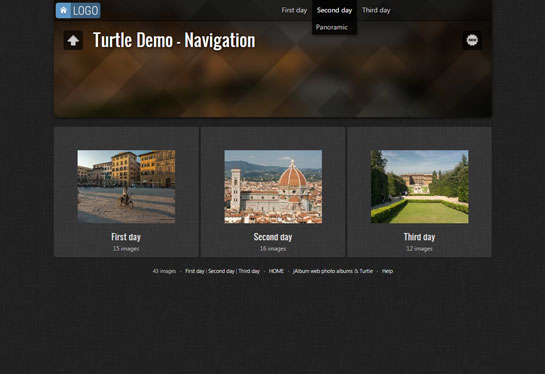
Task: Click the Turtle Demo - Navigation heading
Action: click(x=174, y=40)
